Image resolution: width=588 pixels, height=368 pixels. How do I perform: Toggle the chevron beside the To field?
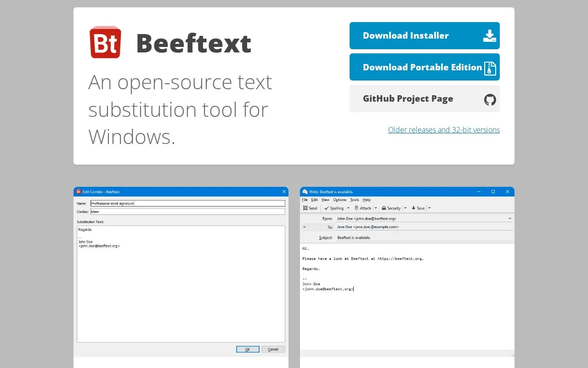click(304, 227)
